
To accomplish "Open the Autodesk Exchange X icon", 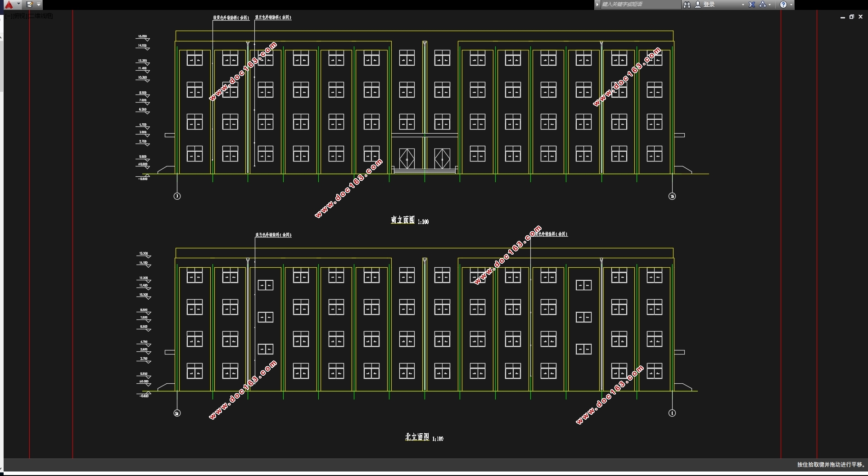I will click(752, 4).
